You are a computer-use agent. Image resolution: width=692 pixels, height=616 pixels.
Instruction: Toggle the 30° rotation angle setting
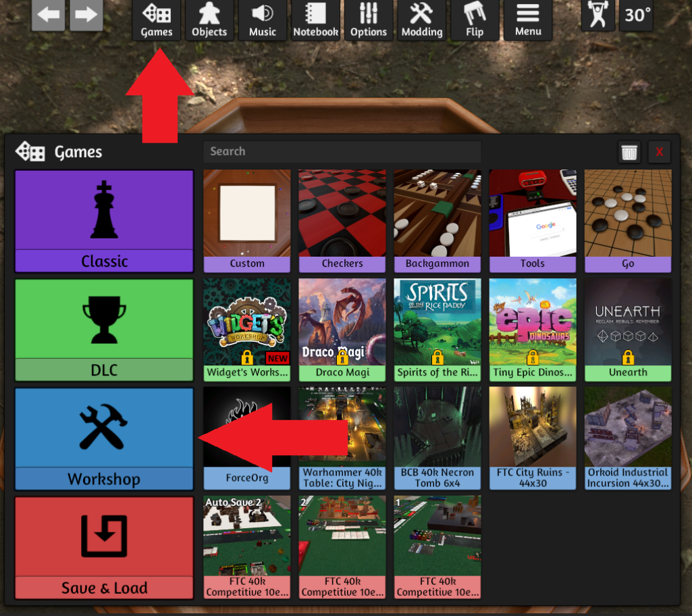click(x=637, y=16)
